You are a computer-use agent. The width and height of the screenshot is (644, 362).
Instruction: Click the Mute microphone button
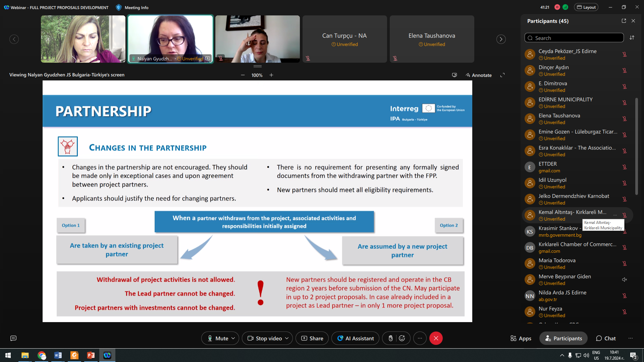tap(218, 338)
